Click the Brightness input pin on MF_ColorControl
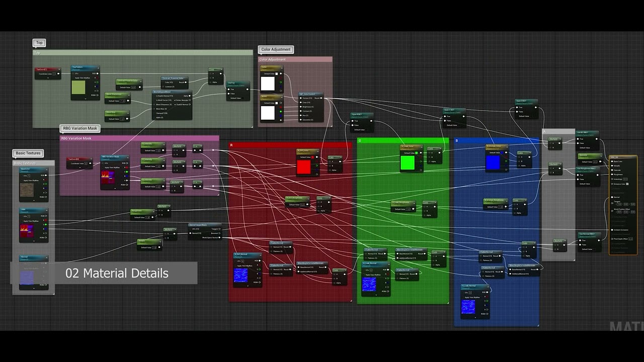This screenshot has height=362, width=644. coord(301,107)
